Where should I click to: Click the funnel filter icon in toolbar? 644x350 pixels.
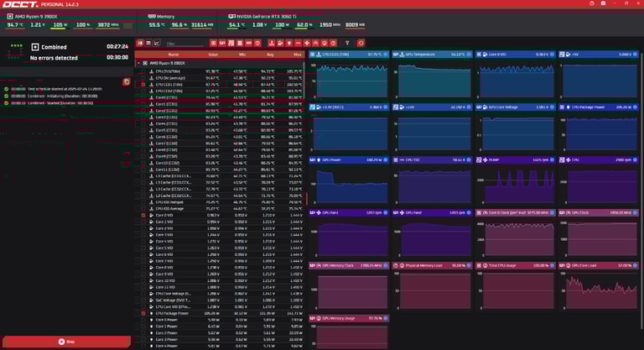[x=347, y=43]
